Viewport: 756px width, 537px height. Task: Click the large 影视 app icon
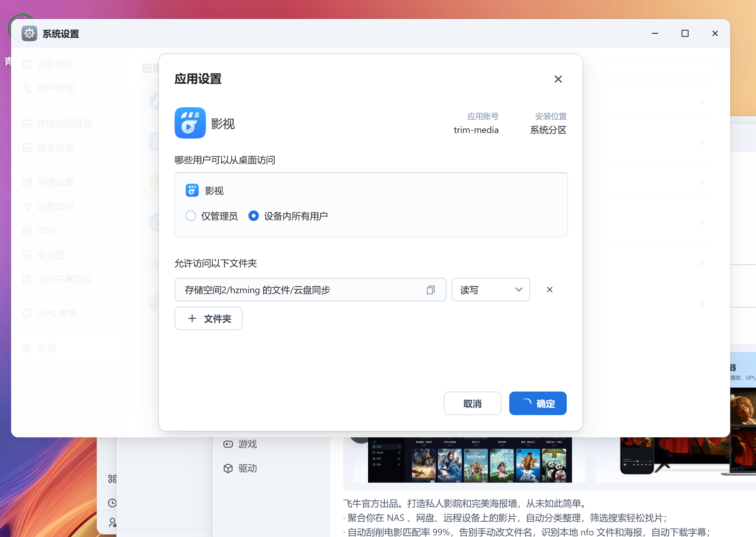[190, 123]
